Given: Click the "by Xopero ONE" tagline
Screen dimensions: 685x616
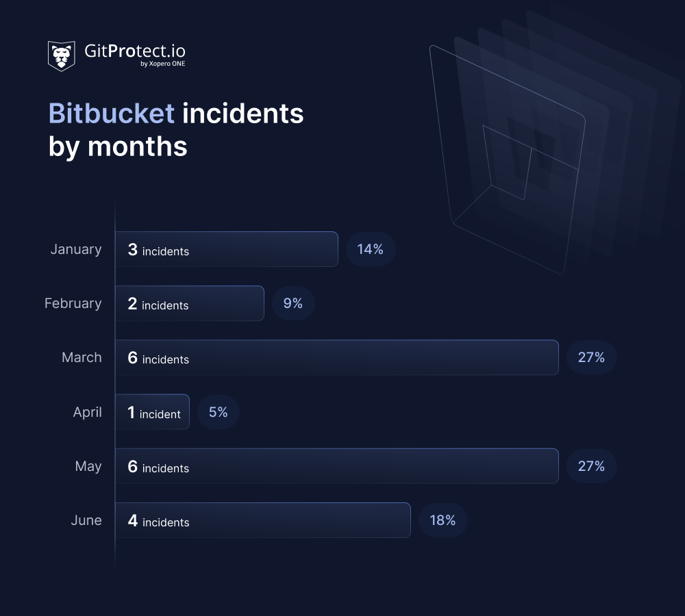Looking at the screenshot, I should coord(162,64).
